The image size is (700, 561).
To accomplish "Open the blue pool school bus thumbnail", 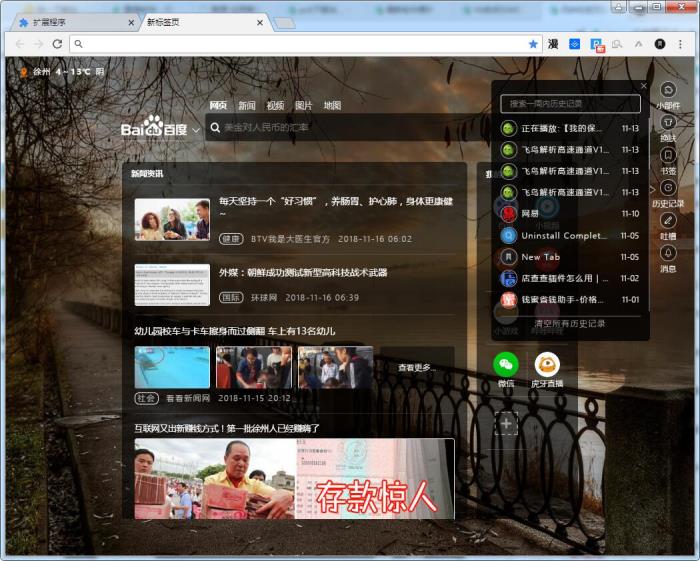I will click(172, 367).
